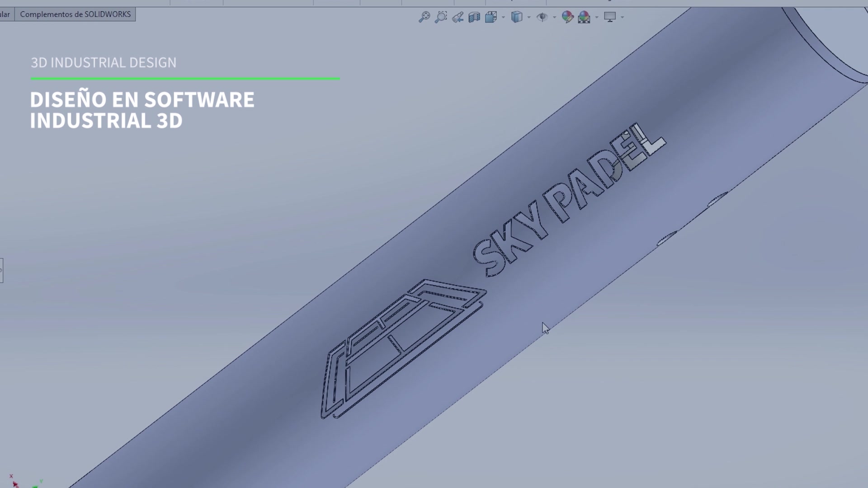
Task: Expand the Hide/Show Items dropdown arrow
Action: coord(554,18)
